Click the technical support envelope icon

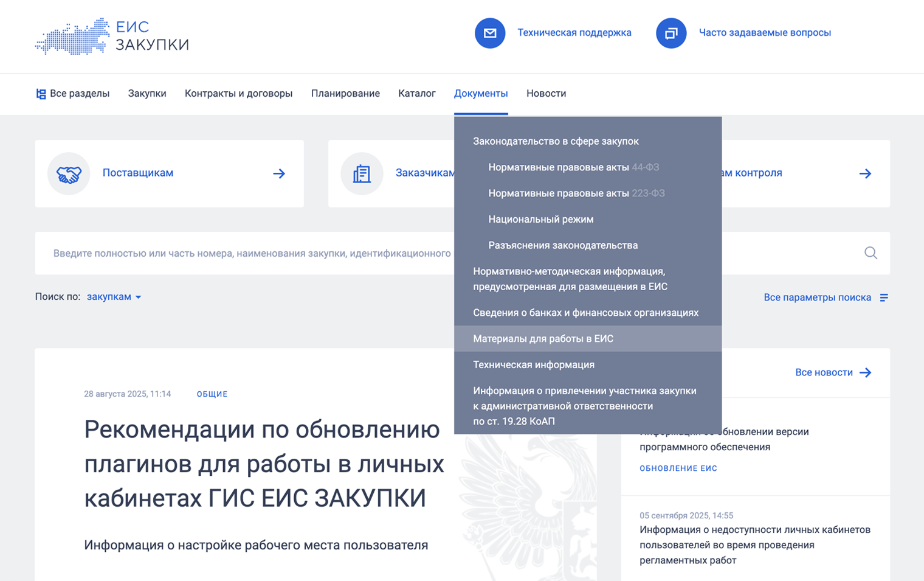[490, 33]
